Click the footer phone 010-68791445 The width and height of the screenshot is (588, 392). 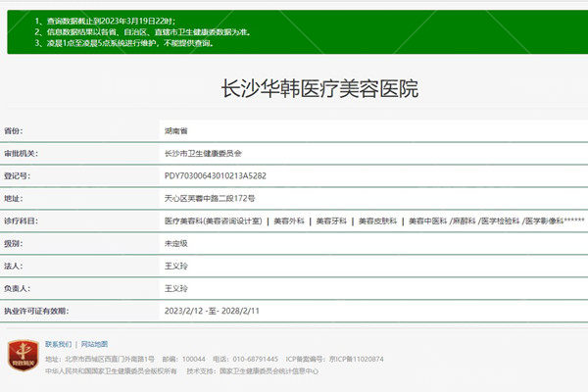256,359
